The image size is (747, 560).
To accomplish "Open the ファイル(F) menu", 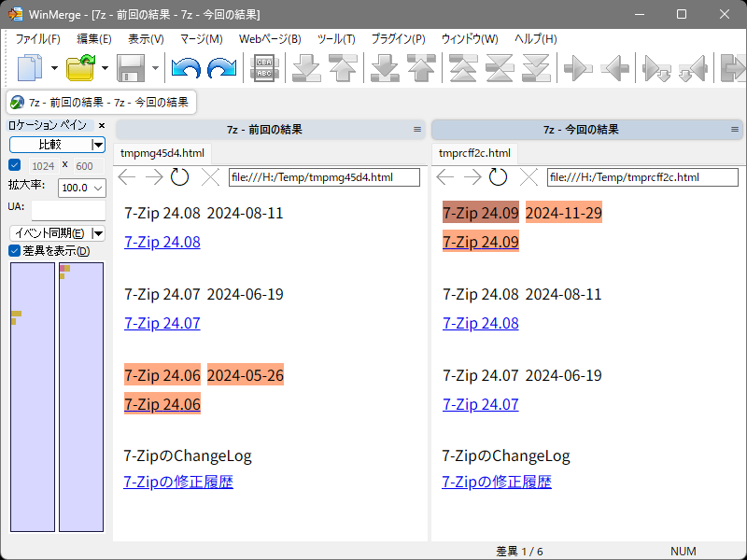I will click(x=37, y=39).
